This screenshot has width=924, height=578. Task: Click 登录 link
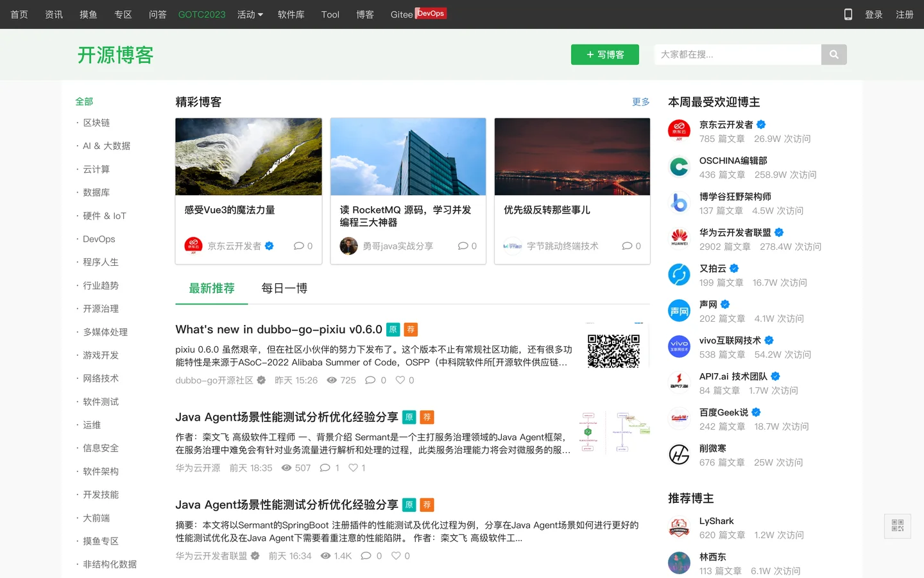(x=874, y=14)
